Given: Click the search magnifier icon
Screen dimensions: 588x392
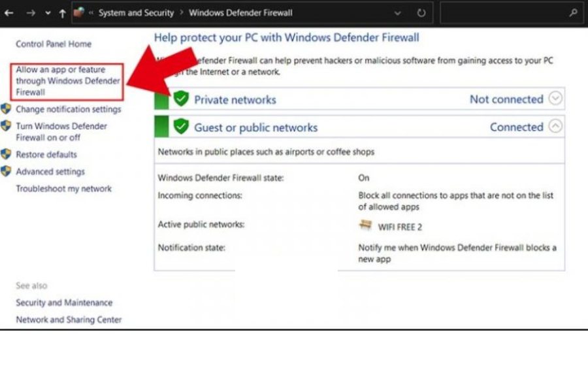Looking at the screenshot, I should (573, 13).
